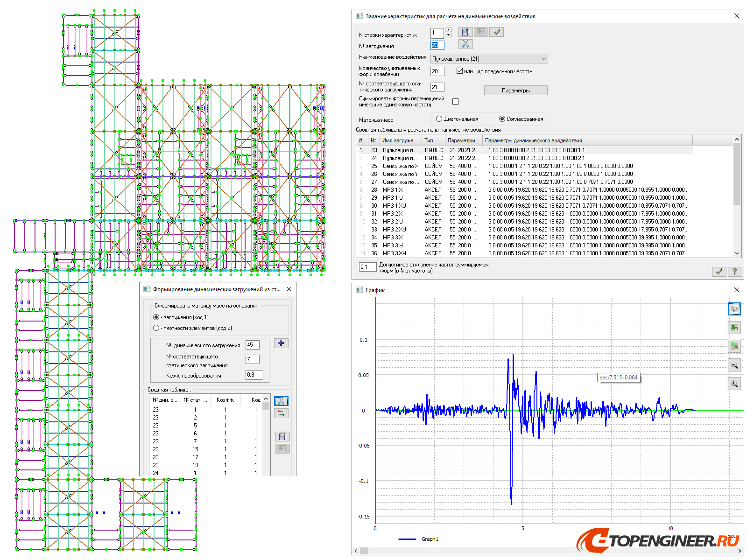Enable summing displacement forms with equal frequency
This screenshot has width=747, height=560.
click(x=456, y=101)
